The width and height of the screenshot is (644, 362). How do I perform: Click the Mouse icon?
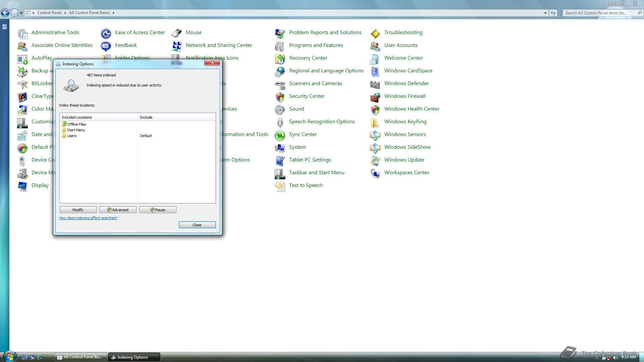click(177, 33)
